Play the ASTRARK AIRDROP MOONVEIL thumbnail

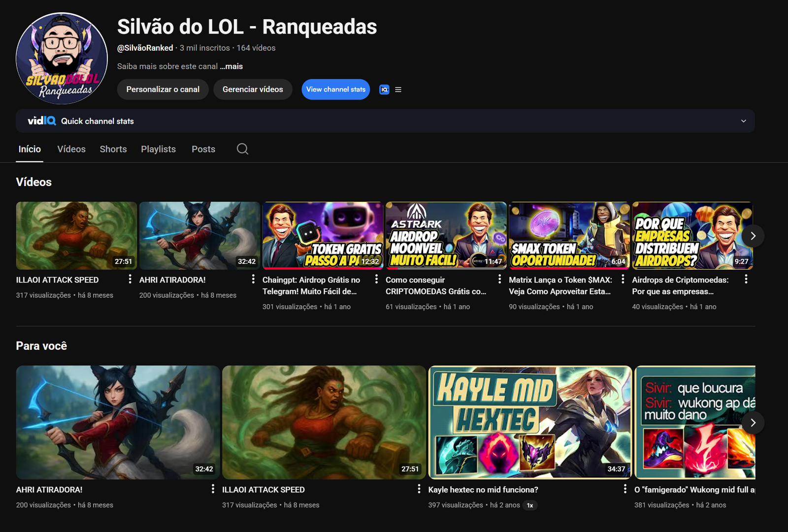pyautogui.click(x=446, y=236)
